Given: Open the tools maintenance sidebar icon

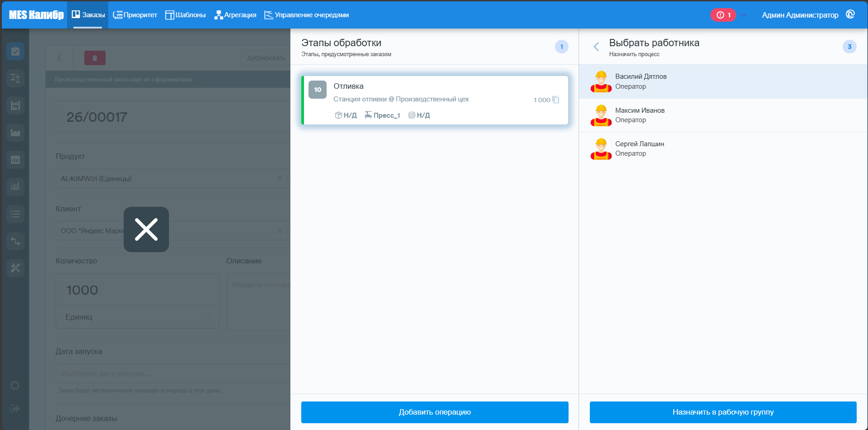Looking at the screenshot, I should coord(15,268).
